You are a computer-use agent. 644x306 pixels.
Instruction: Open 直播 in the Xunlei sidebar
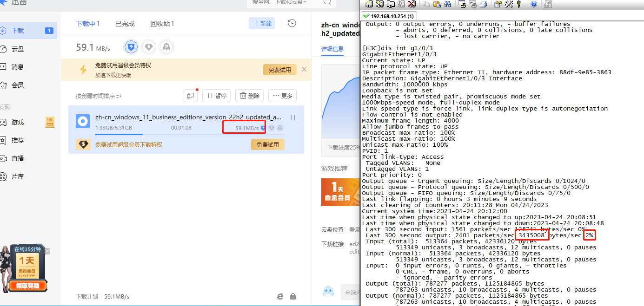tap(18, 158)
